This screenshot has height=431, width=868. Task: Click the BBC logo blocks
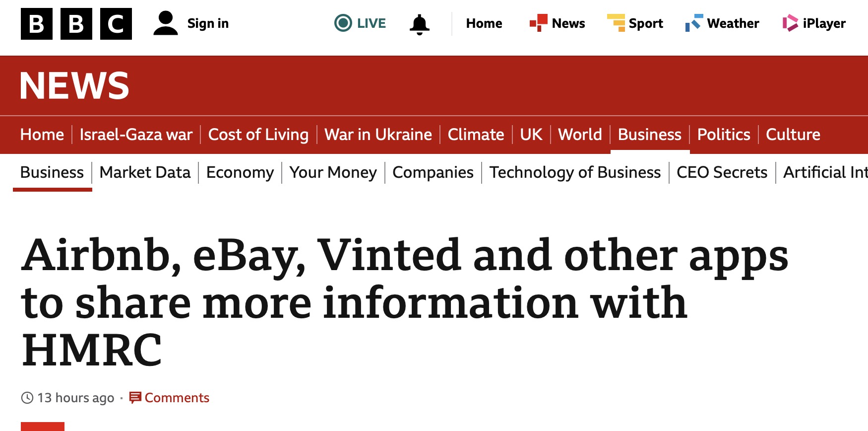[76, 24]
